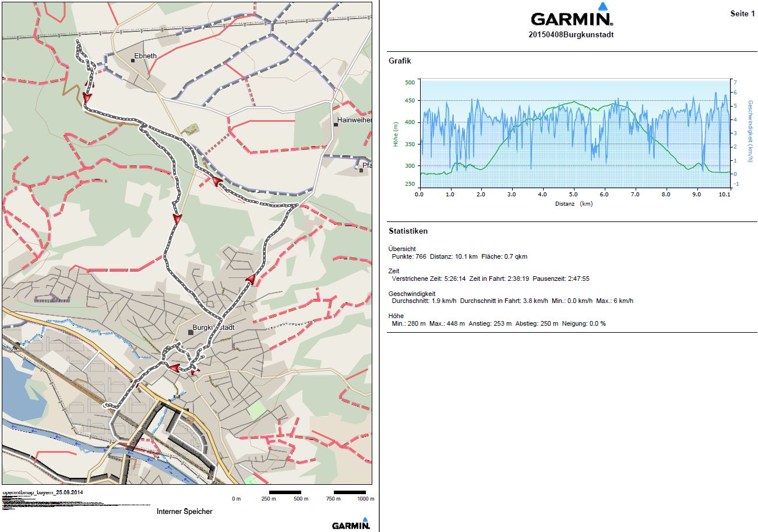Click the Distanz (km) axis label
The image size is (758, 532).
click(x=574, y=204)
